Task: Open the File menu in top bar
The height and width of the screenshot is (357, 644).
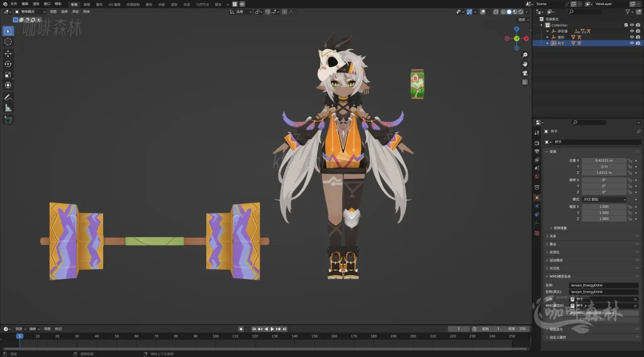Action: (x=14, y=4)
